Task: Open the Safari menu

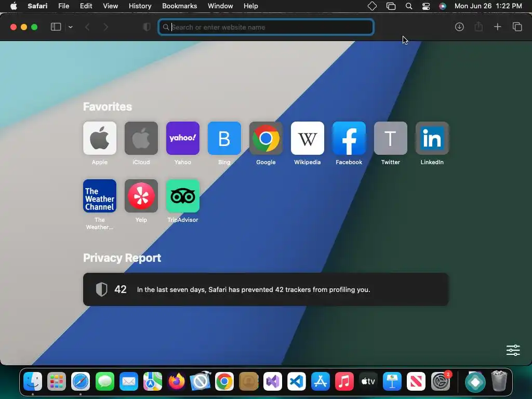Action: click(37, 6)
